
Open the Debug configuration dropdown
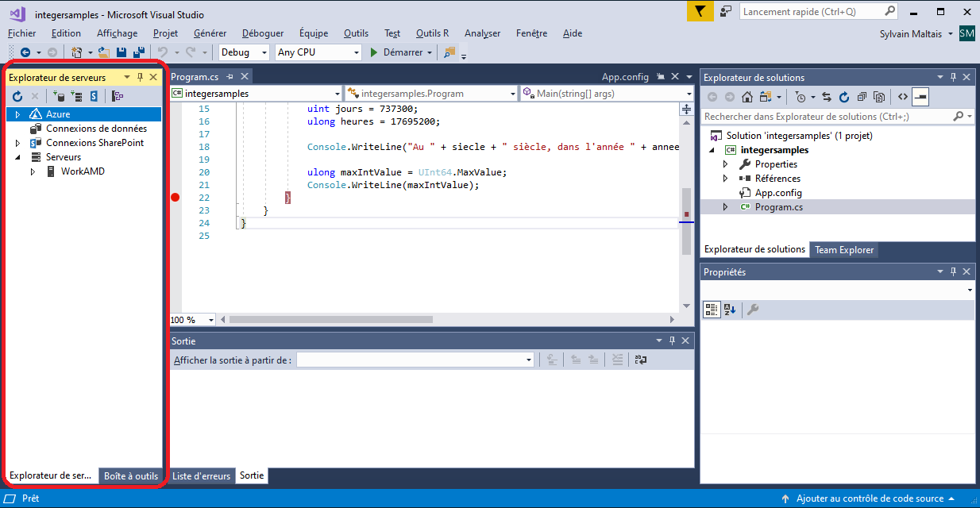[264, 52]
